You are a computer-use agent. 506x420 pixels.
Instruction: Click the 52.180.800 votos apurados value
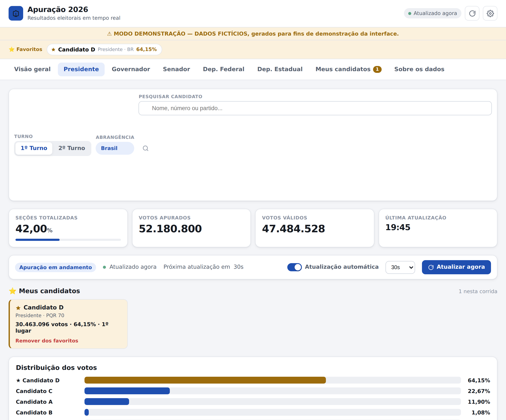[170, 229]
